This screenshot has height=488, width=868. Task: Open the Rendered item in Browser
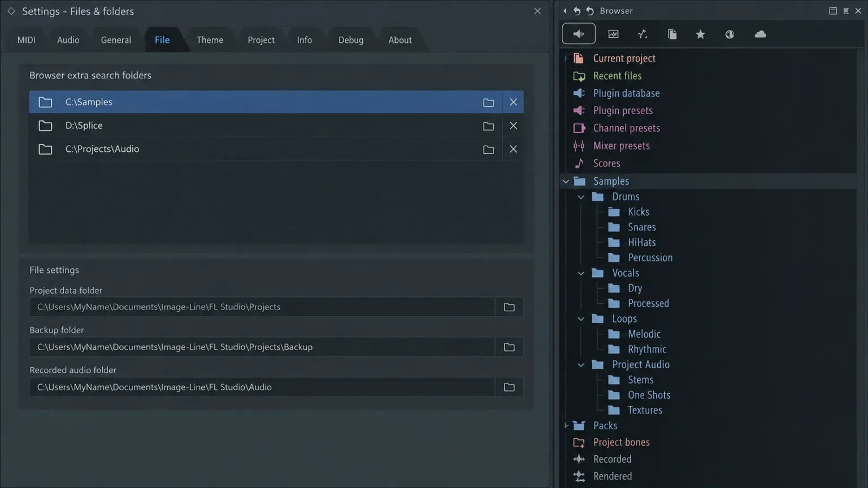(613, 476)
